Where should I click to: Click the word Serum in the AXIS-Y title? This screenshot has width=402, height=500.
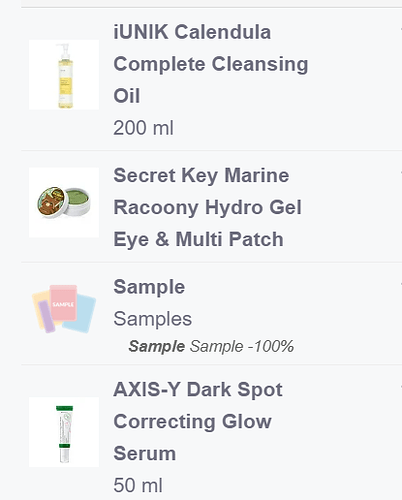click(145, 453)
